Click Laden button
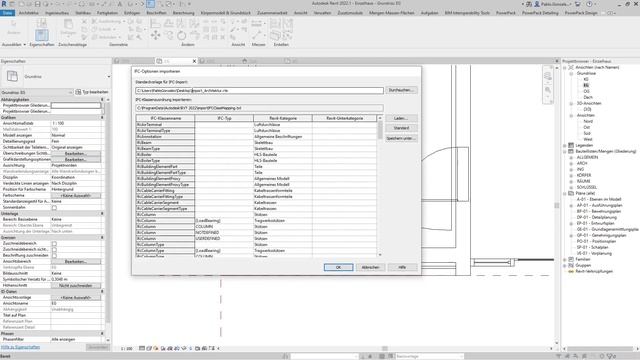This screenshot has height=360, width=640. (x=401, y=118)
